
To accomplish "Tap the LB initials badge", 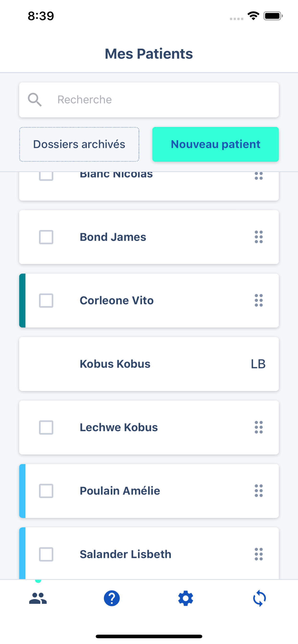I will [258, 364].
